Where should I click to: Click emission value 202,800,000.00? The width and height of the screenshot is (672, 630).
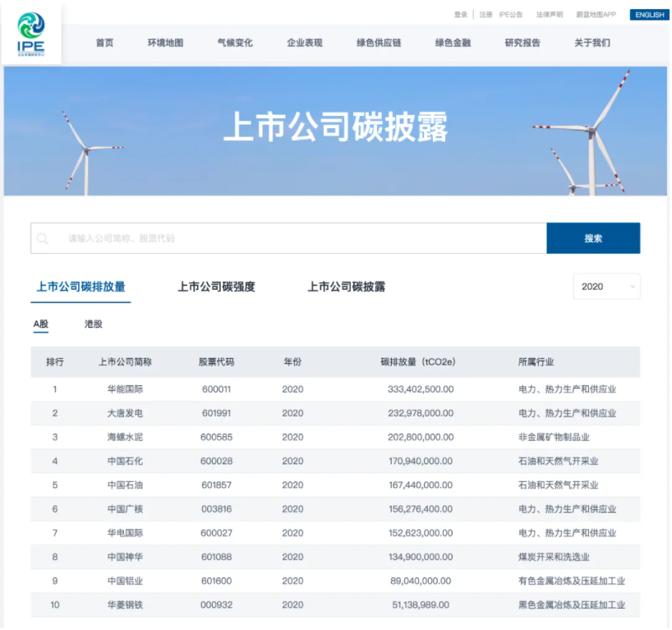(421, 437)
